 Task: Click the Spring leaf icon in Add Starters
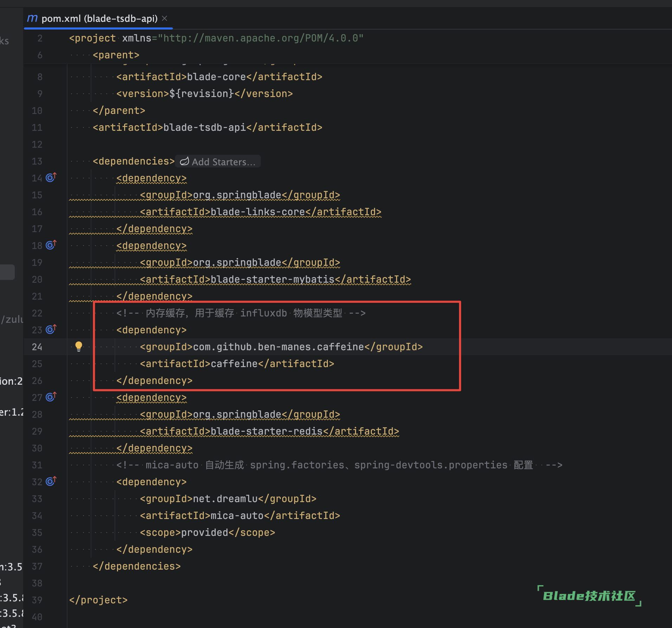[185, 161]
